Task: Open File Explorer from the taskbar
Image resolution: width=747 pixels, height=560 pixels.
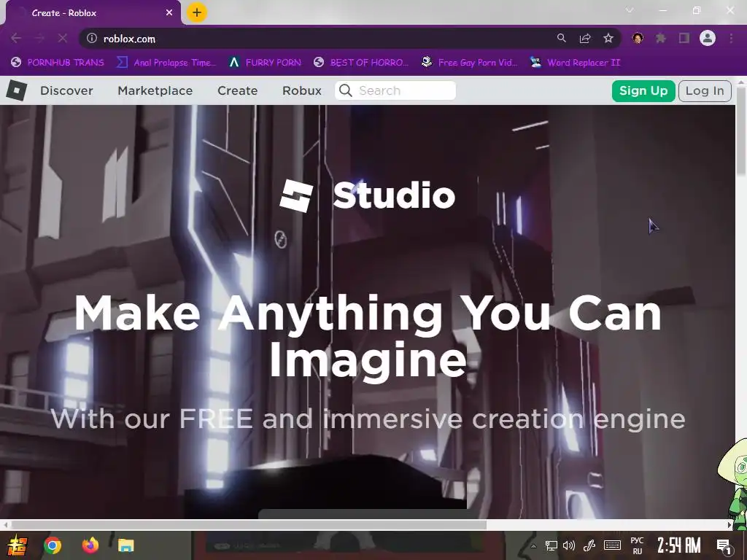Action: tap(126, 545)
